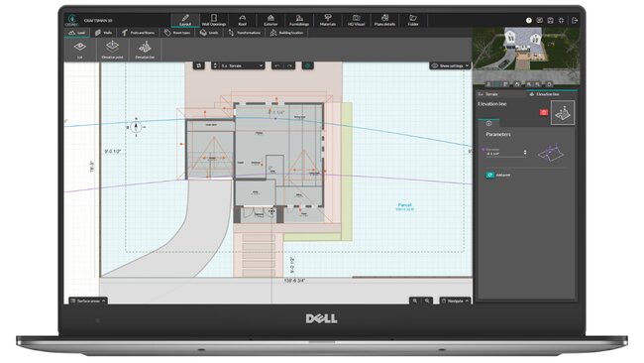Click the icon right of help
Screen dimensions: 644x363
coord(540,20)
